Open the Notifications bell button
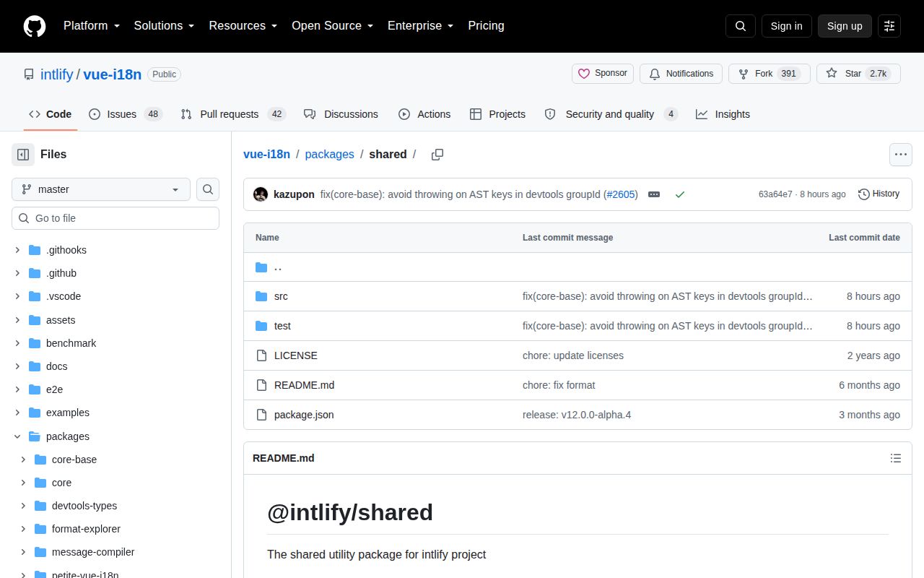Screen dimensions: 924x578 click(681, 74)
